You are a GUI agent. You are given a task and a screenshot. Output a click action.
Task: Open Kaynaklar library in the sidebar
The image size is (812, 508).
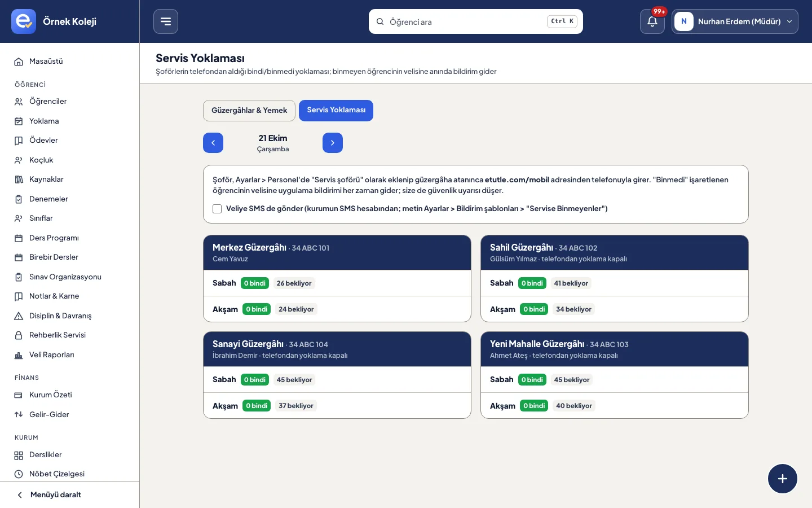70,179
